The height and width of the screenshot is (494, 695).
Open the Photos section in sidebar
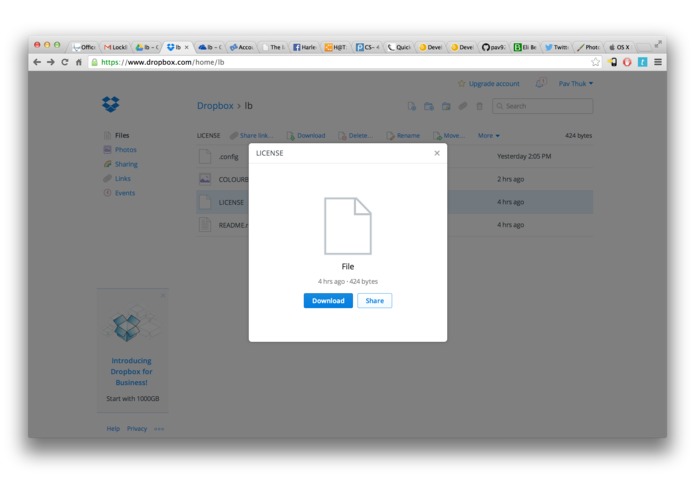click(x=125, y=150)
